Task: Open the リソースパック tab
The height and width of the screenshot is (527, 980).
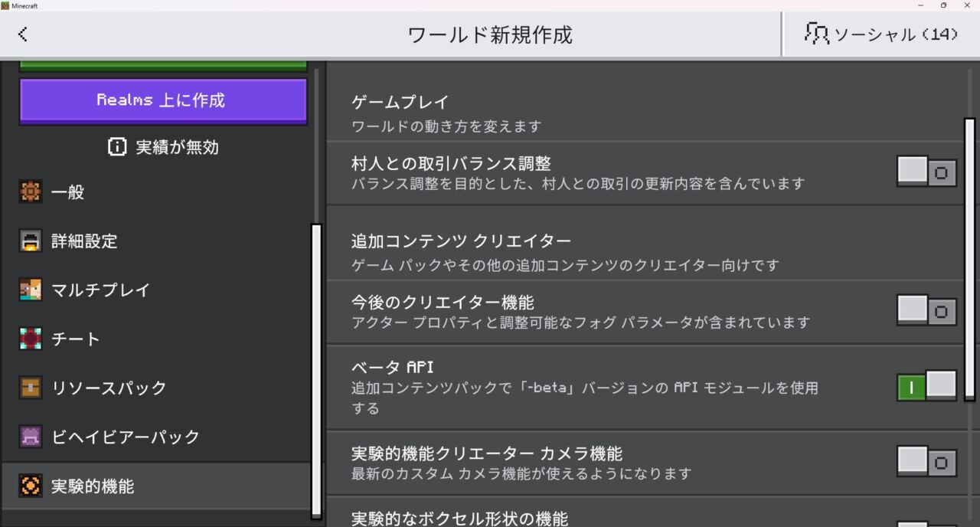Action: click(x=156, y=388)
